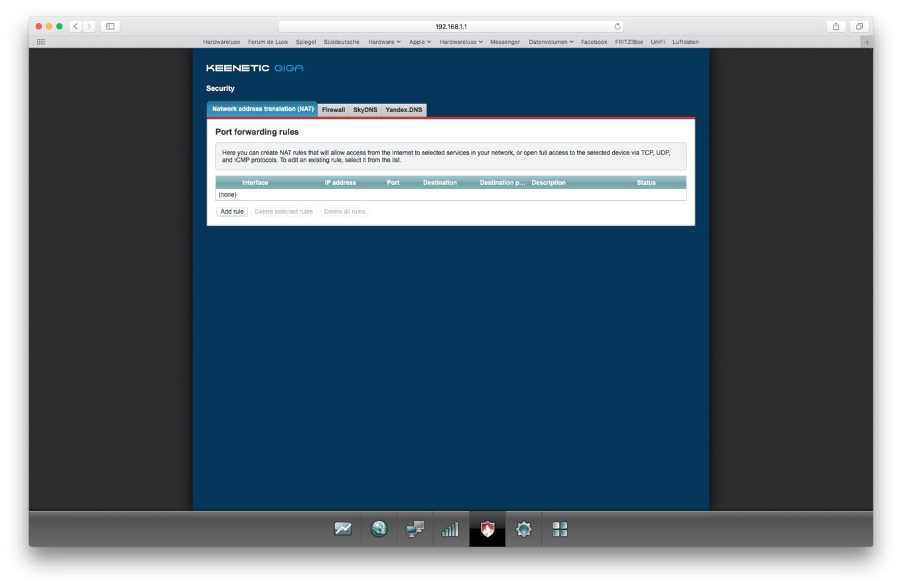
Task: Click the Port column header
Action: [x=393, y=182]
